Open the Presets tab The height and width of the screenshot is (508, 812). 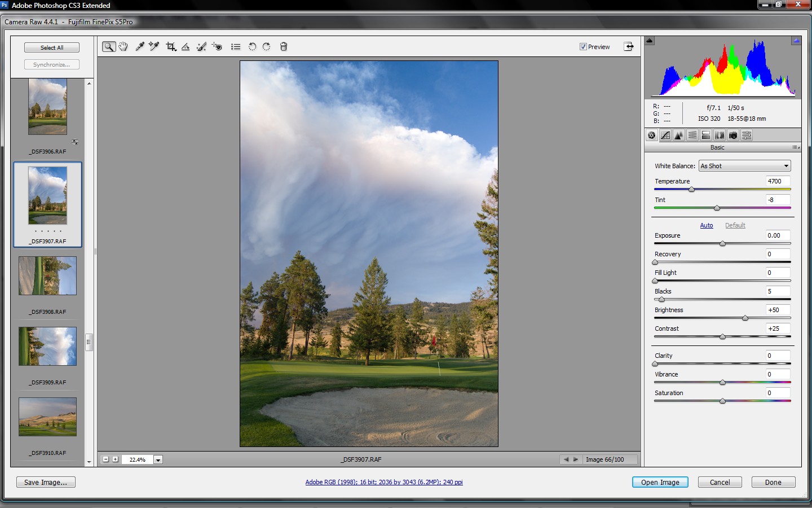(x=747, y=135)
